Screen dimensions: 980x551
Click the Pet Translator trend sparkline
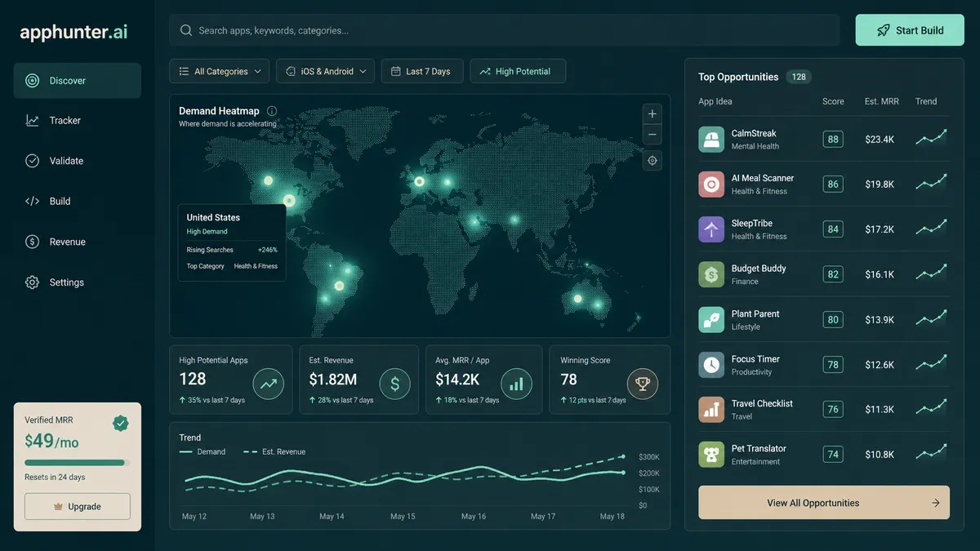[931, 453]
